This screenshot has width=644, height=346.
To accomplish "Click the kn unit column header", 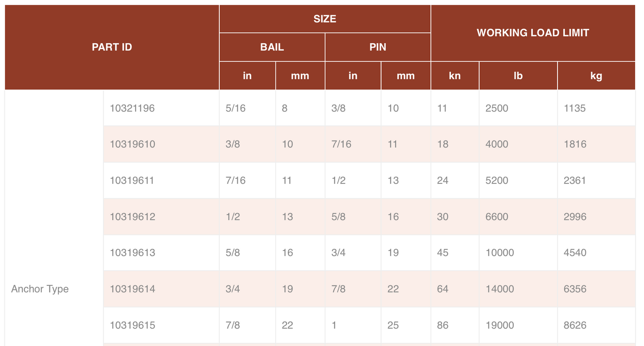I will pyautogui.click(x=455, y=76).
